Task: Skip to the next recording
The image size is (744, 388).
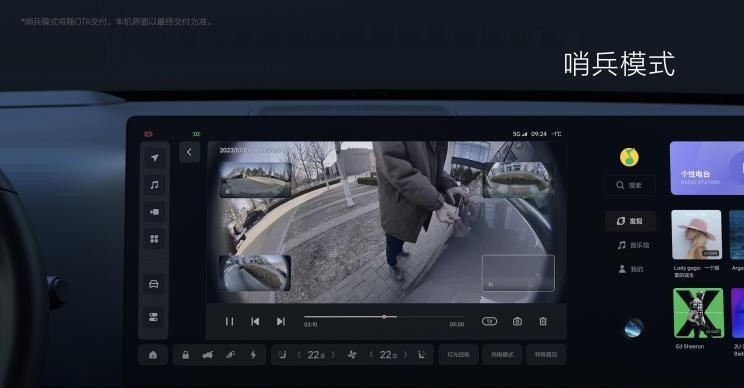Action: pyautogui.click(x=280, y=322)
